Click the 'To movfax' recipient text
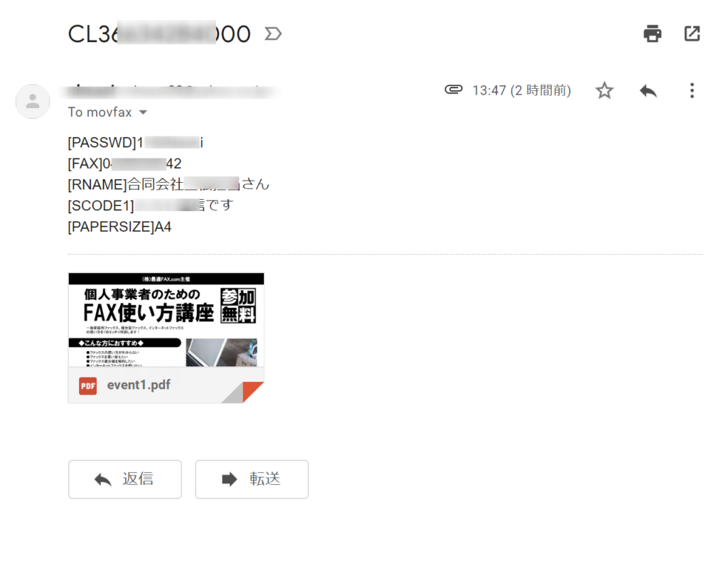The width and height of the screenshot is (728, 573). click(100, 112)
